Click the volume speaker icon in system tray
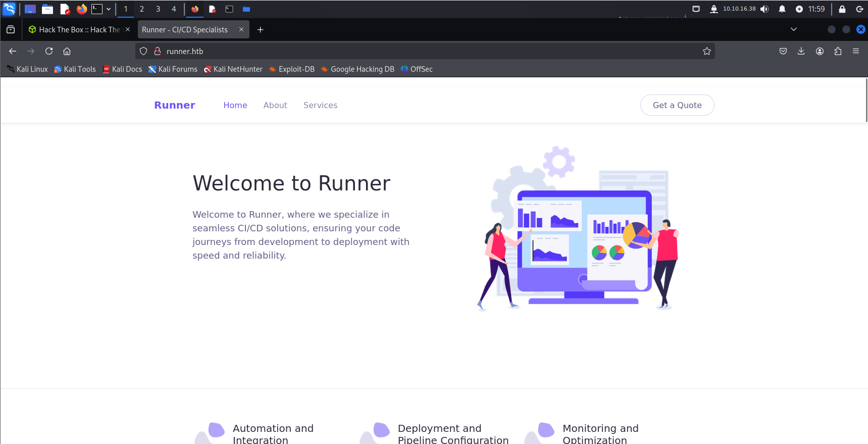 coord(764,9)
